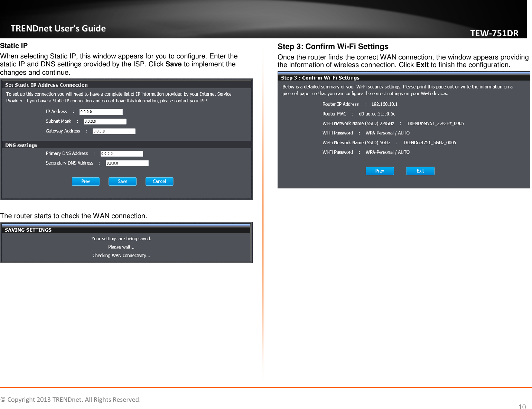The width and height of the screenshot is (532, 409).
Task: Click Your settings are being saved text
Action: pos(121,239)
